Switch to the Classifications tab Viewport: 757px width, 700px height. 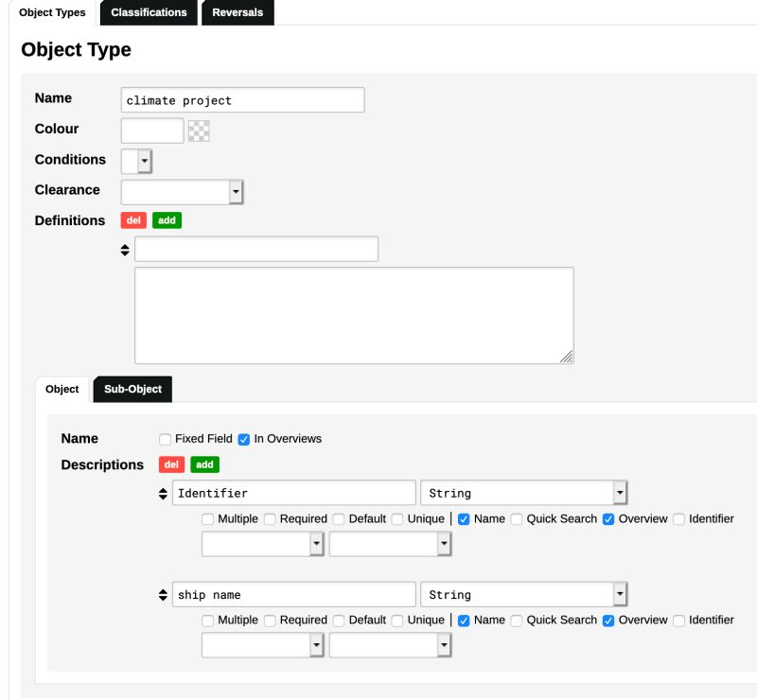pos(149,13)
